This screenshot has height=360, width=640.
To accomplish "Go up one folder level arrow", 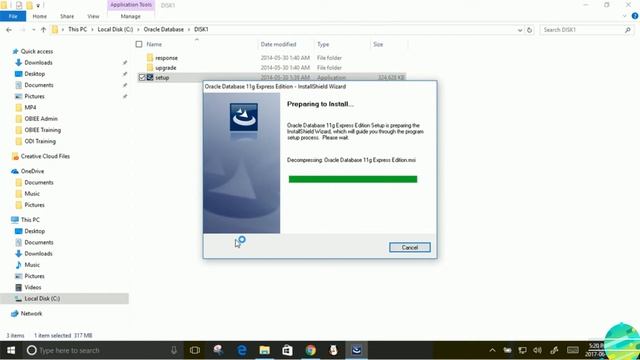I will coord(43,30).
